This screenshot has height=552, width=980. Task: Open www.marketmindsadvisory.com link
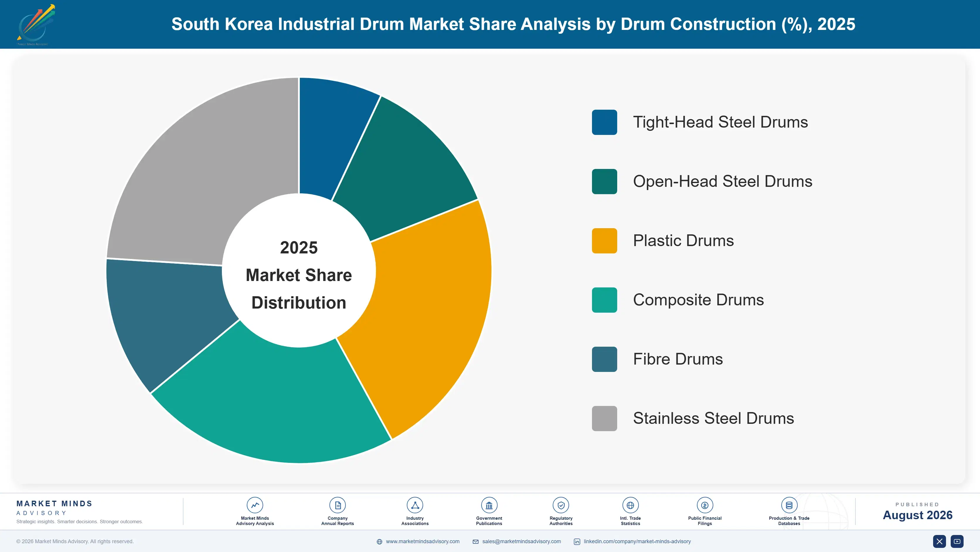click(423, 541)
